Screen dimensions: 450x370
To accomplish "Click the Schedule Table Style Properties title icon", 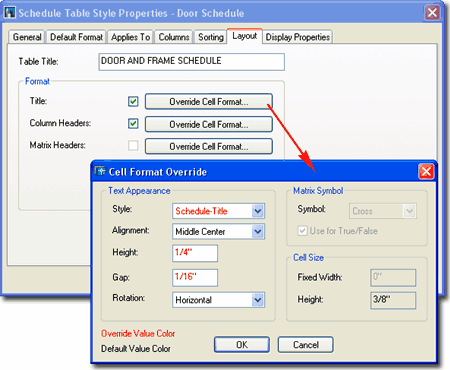I will tap(9, 13).
